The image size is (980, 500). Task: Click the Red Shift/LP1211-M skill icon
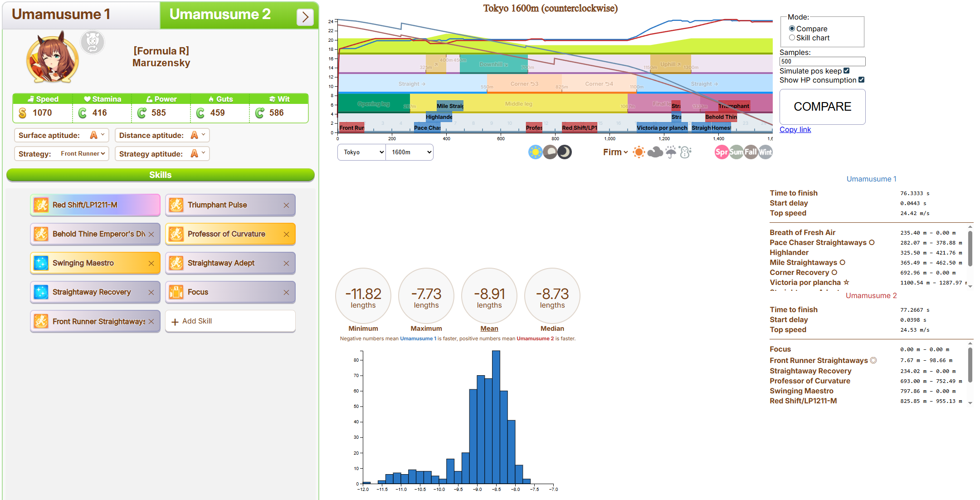click(41, 205)
